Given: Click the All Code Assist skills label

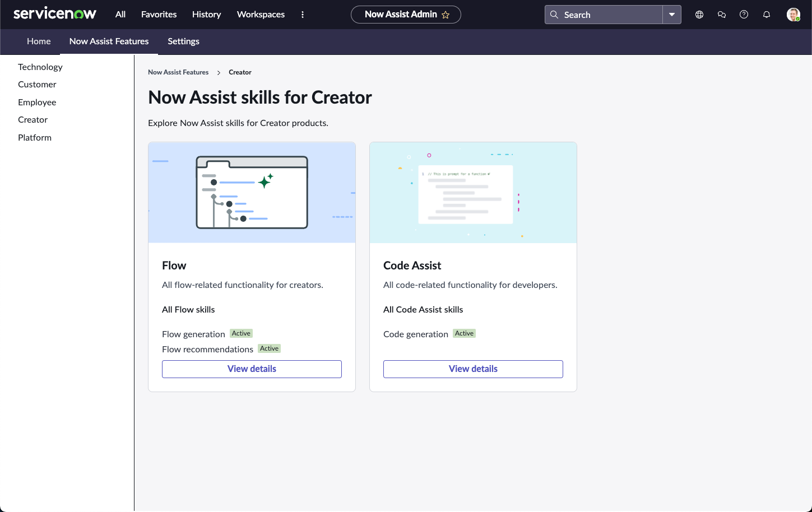Looking at the screenshot, I should [x=423, y=310].
